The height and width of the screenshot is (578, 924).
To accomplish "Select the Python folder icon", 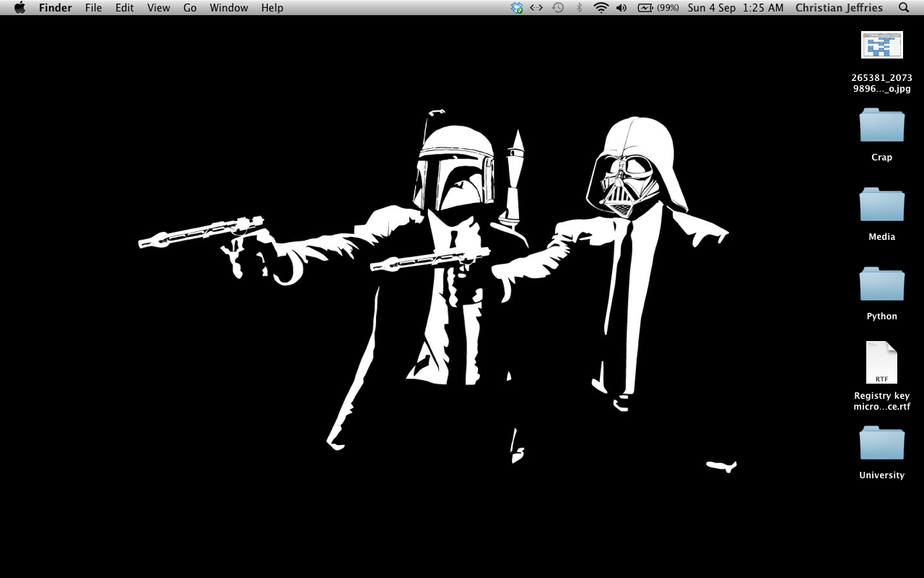I will tap(882, 284).
